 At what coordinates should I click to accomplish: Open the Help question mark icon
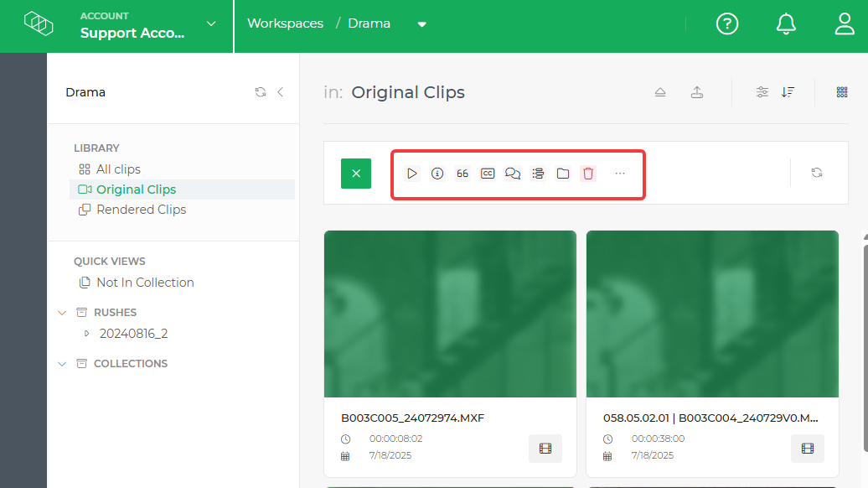727,23
